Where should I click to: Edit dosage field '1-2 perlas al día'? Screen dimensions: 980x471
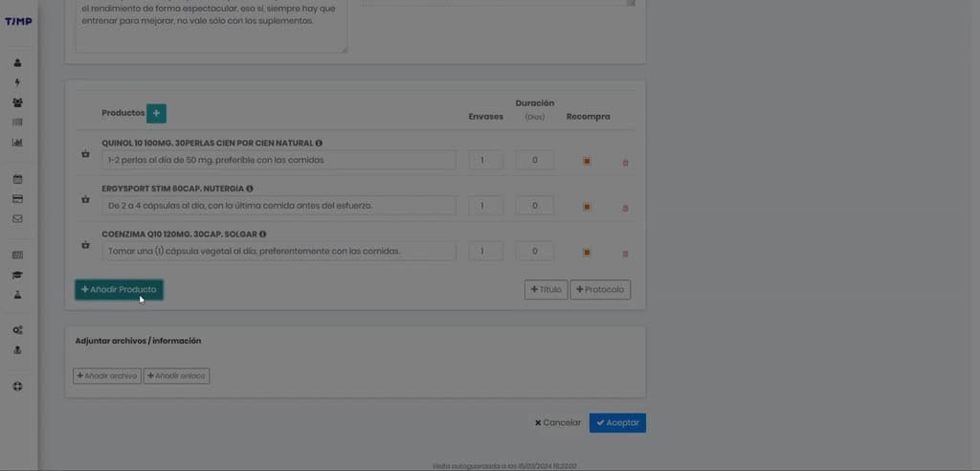point(278,160)
